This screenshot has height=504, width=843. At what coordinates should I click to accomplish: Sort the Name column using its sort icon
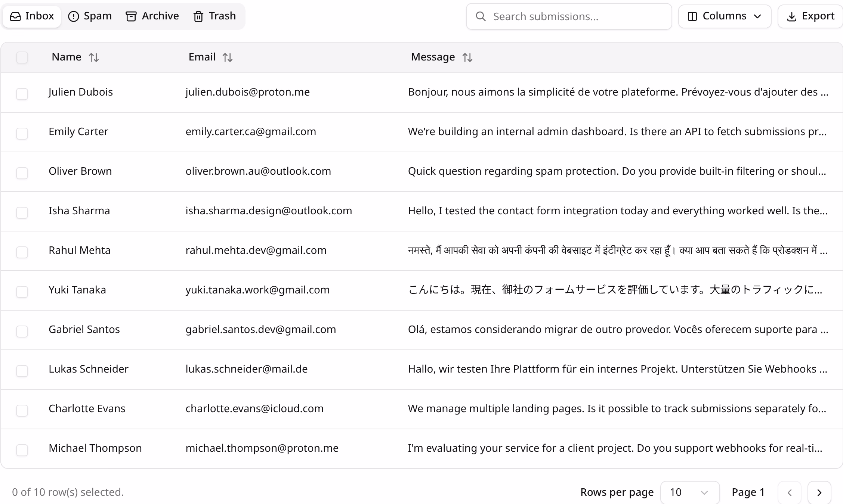[94, 57]
